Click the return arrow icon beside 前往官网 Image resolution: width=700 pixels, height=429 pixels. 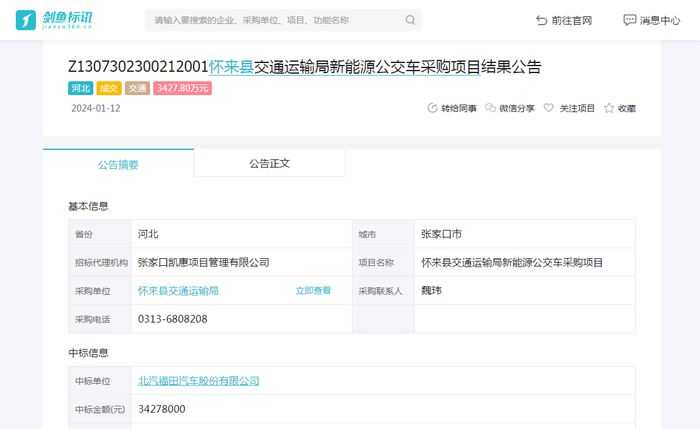(x=542, y=21)
